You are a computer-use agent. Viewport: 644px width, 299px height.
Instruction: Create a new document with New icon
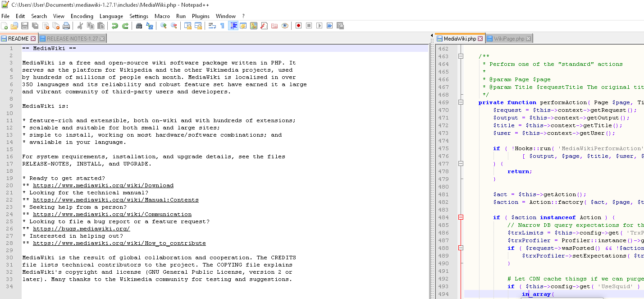point(5,26)
